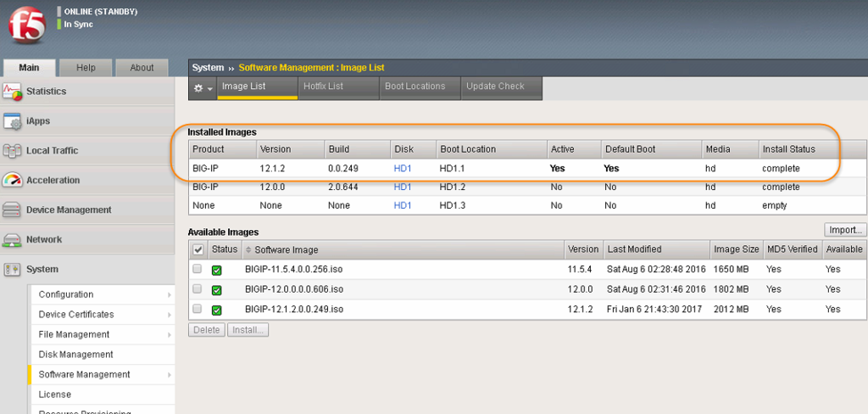This screenshot has width=868, height=414.
Task: Click the Delete button
Action: click(207, 330)
